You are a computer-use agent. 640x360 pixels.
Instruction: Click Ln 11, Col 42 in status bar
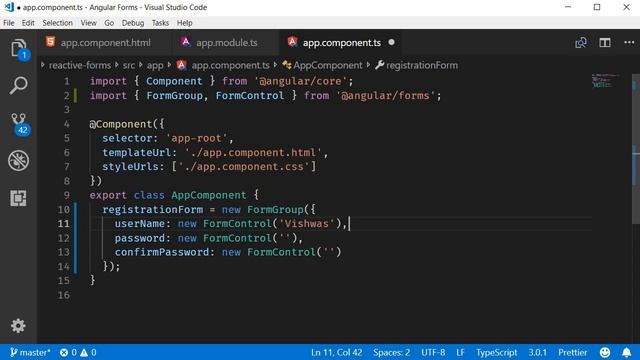click(x=336, y=352)
